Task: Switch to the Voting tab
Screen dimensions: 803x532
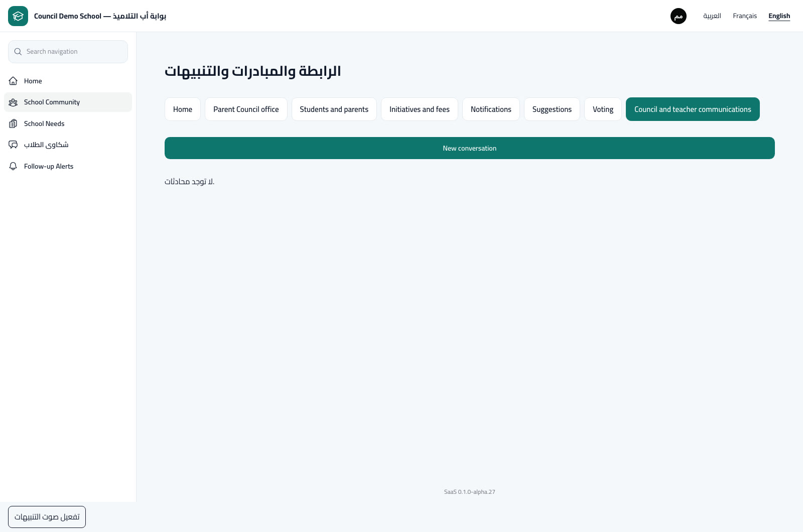Action: coord(603,109)
